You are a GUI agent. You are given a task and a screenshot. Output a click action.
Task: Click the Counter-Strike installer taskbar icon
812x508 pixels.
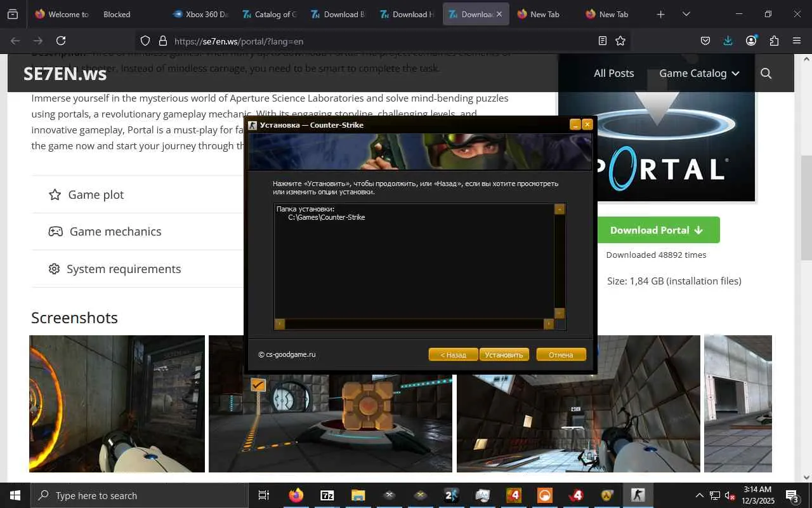[x=638, y=495]
